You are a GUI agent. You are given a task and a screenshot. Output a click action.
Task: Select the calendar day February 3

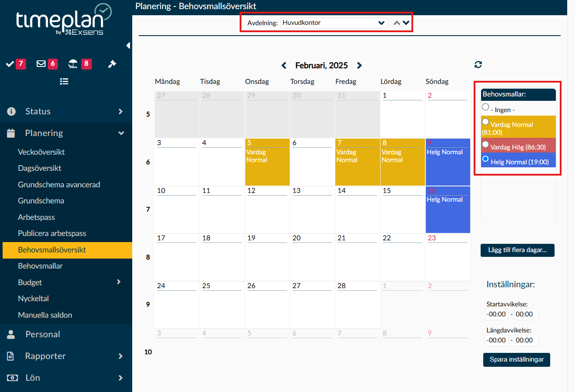point(177,162)
